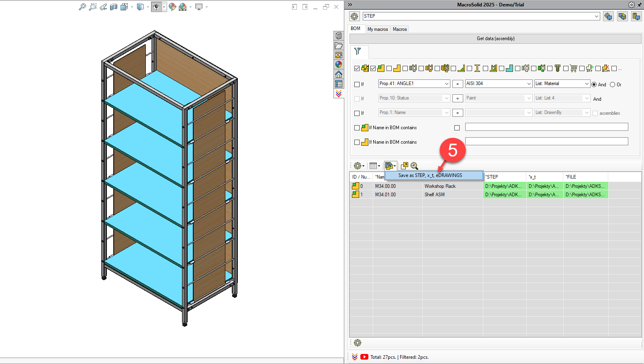Open the AISI 304 value dropdown

coord(529,84)
